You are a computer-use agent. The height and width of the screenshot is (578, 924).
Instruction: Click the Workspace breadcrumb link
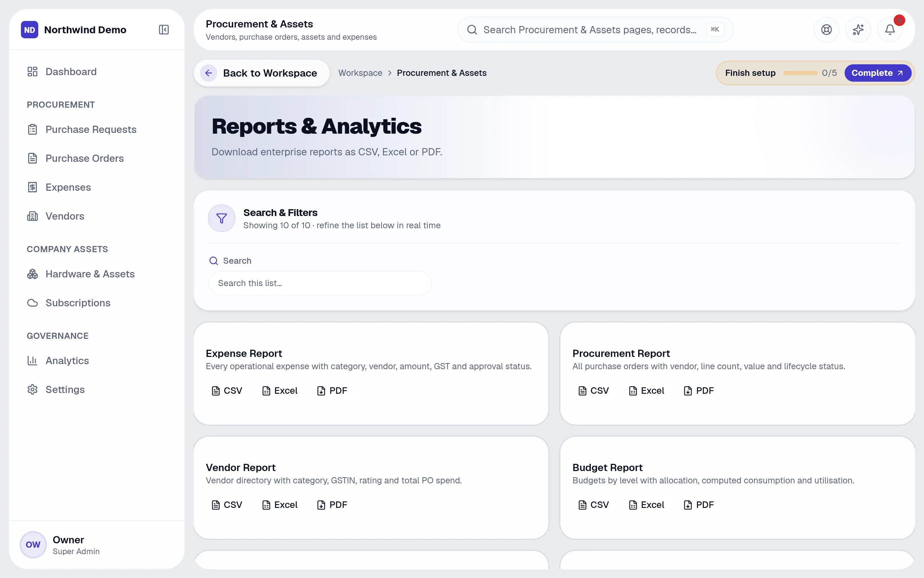tap(360, 73)
